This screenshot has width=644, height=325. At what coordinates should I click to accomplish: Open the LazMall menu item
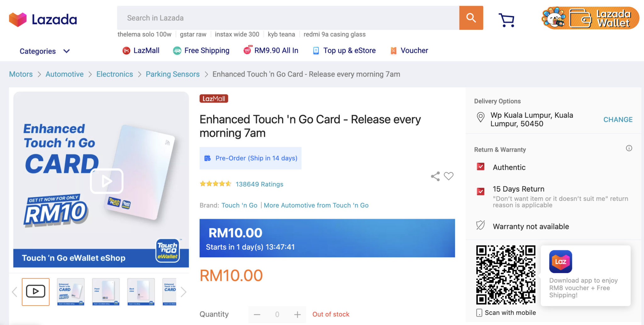(x=141, y=51)
